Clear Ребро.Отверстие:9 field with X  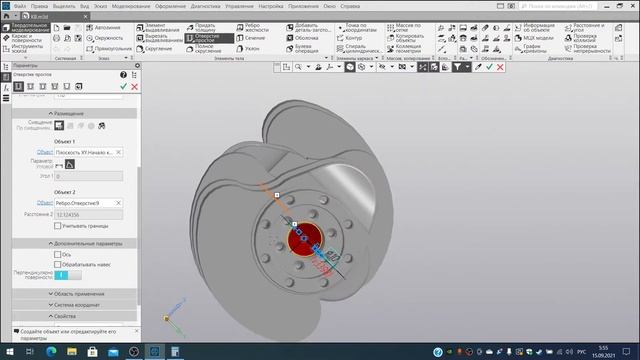point(118,203)
